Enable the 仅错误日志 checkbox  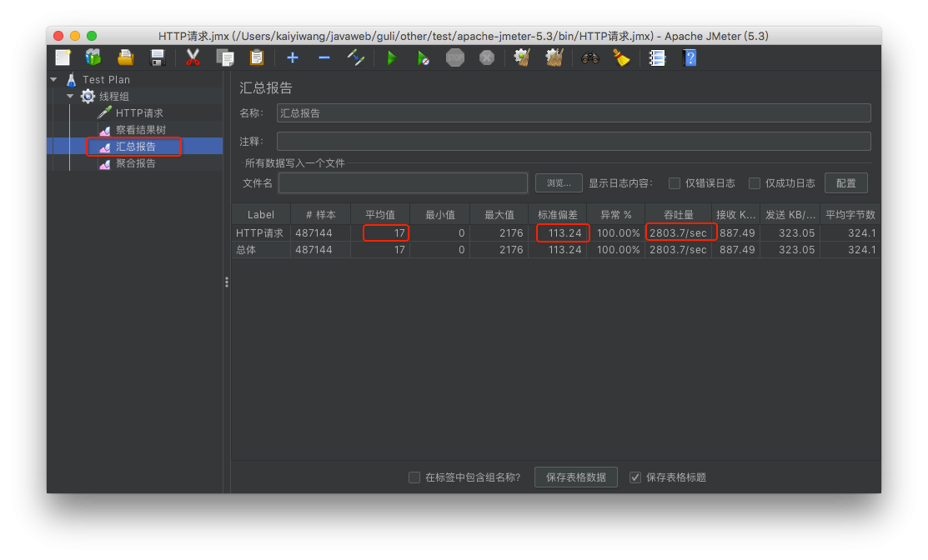pos(675,183)
